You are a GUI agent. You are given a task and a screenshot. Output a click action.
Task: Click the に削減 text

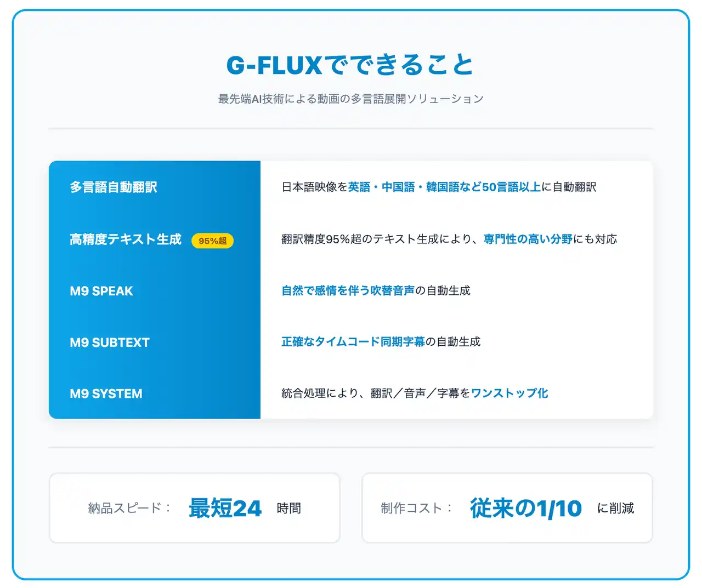point(615,509)
